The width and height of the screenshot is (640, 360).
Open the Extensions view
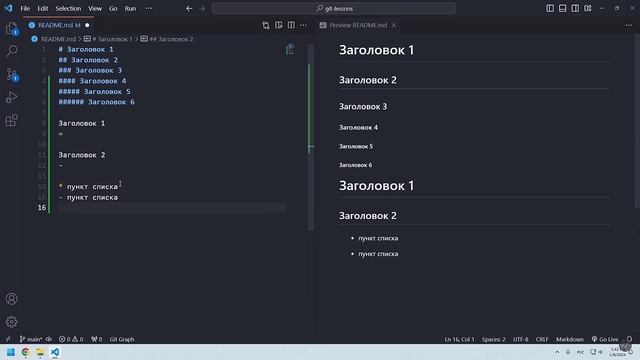tap(11, 120)
